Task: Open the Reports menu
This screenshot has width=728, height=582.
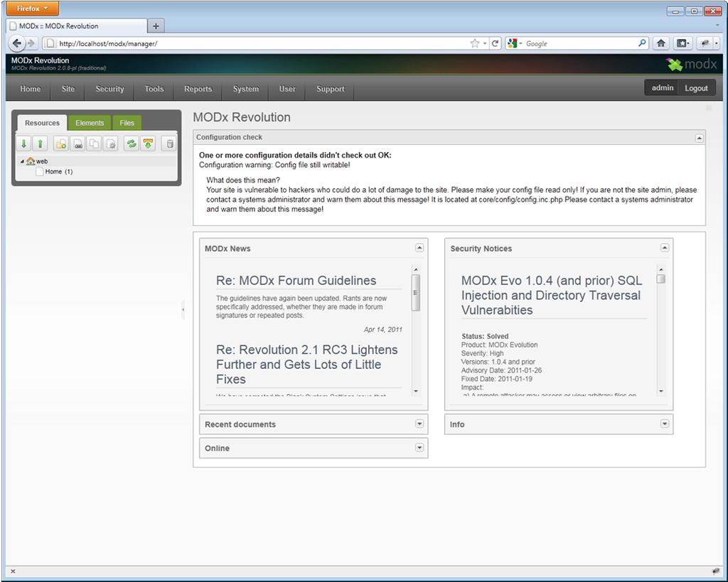Action: [198, 89]
